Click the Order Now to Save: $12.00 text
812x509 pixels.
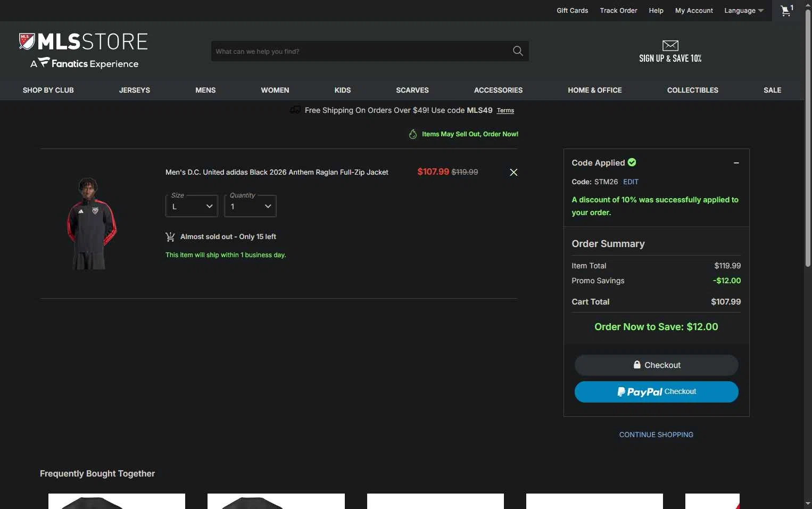[656, 327]
